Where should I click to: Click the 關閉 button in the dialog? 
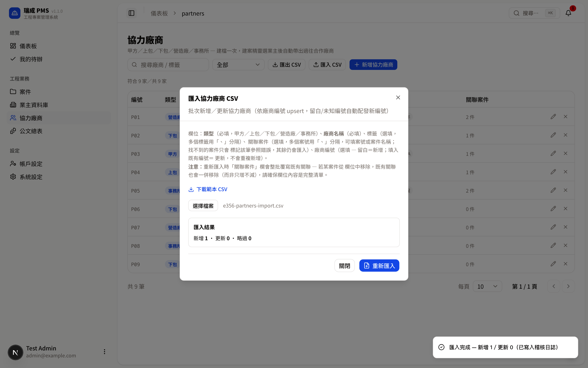click(344, 266)
